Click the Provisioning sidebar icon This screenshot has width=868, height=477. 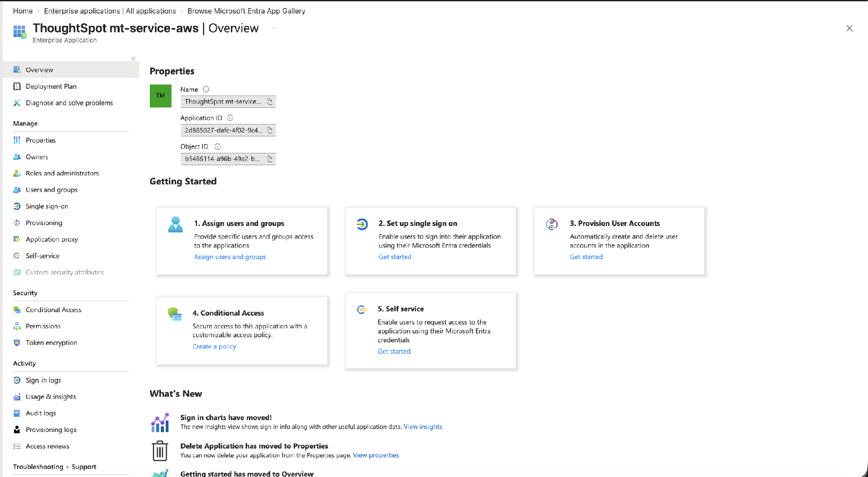pyautogui.click(x=17, y=223)
